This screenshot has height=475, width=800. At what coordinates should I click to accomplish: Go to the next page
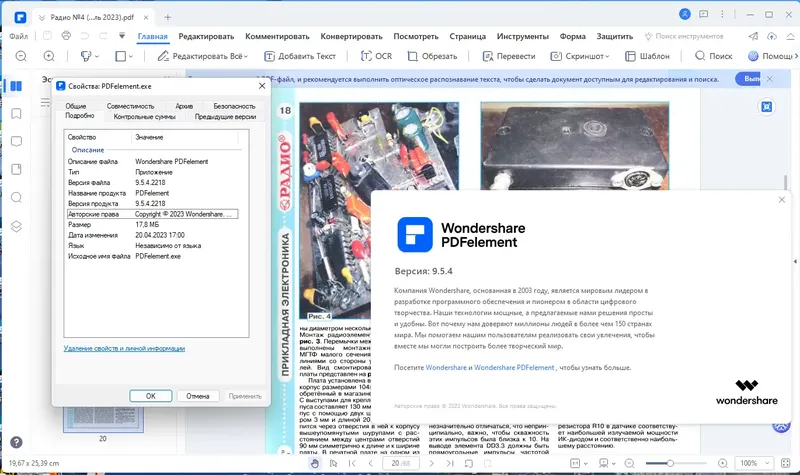click(431, 463)
